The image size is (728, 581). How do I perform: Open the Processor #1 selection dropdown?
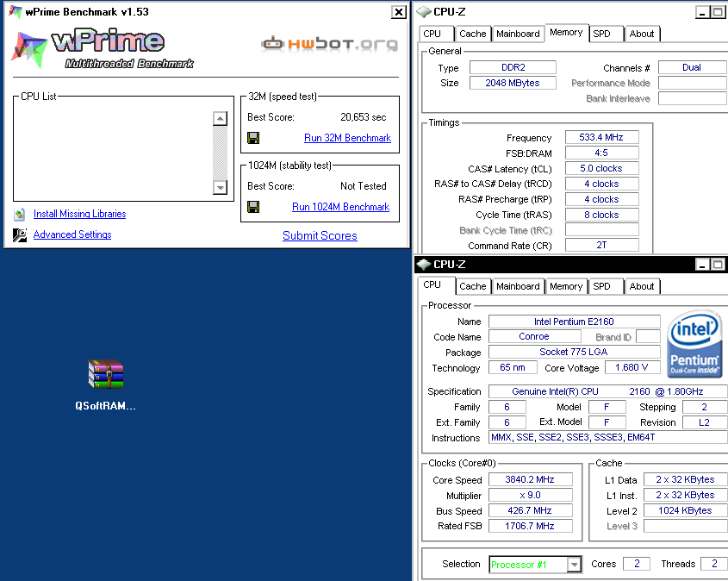pos(575,565)
